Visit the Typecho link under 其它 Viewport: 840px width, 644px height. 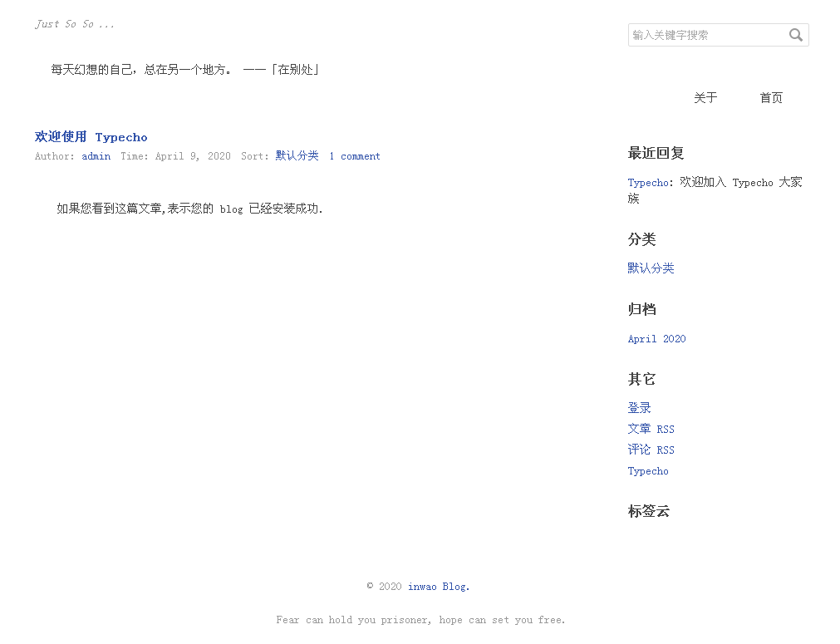(647, 471)
